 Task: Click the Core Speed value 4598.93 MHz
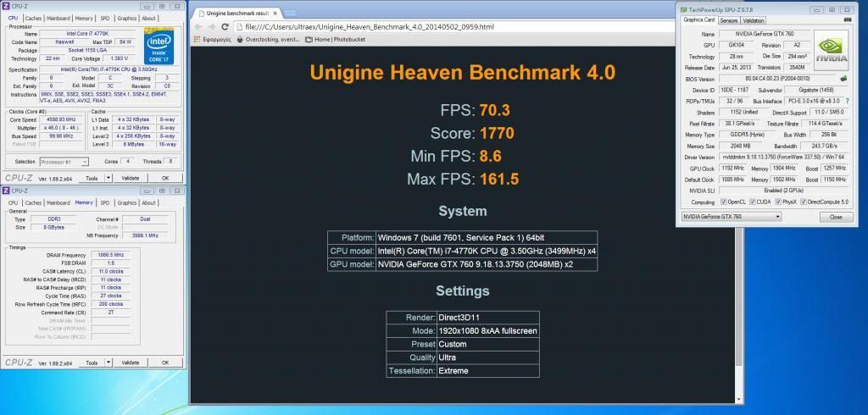point(62,119)
